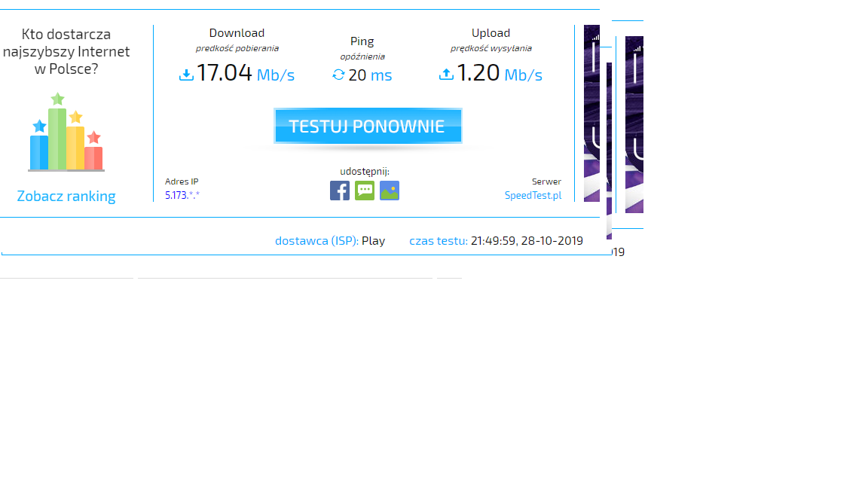The width and height of the screenshot is (868, 488).
Task: Click the ping refresh icon
Action: 338,75
